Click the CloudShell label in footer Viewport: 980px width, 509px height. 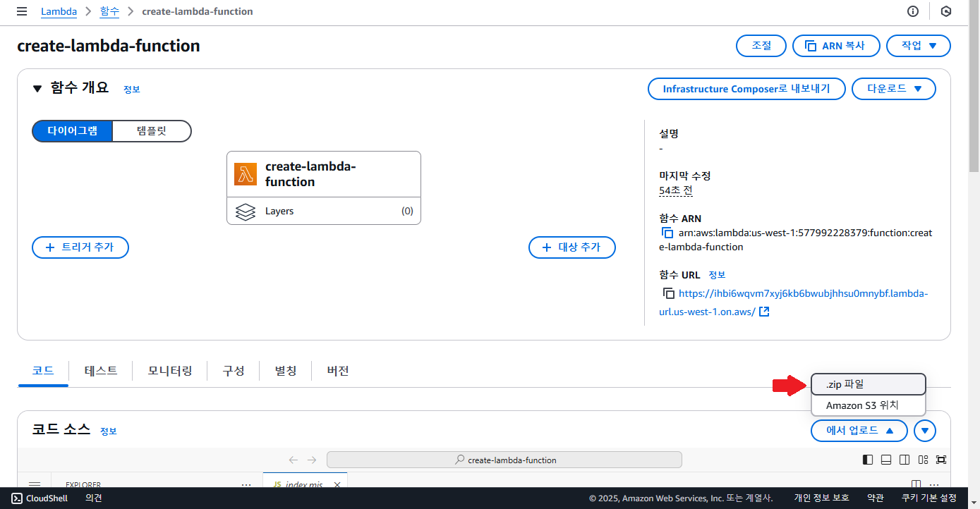(47, 498)
